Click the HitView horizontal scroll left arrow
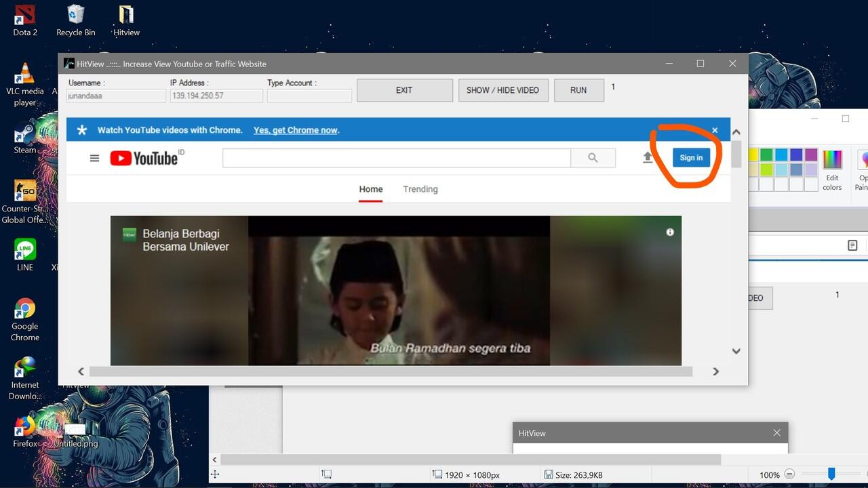The height and width of the screenshot is (488, 868). (81, 371)
